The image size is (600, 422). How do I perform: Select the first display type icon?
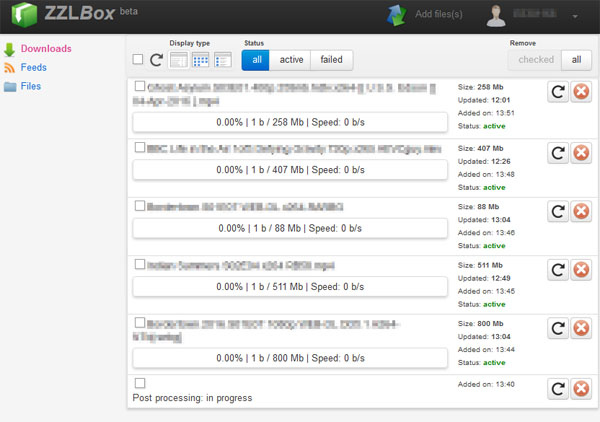(179, 60)
